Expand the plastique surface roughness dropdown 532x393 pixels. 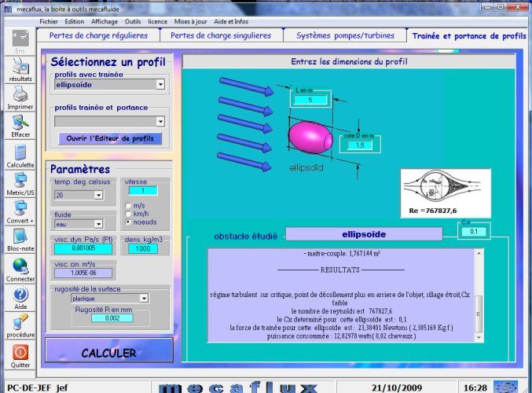pyautogui.click(x=143, y=299)
